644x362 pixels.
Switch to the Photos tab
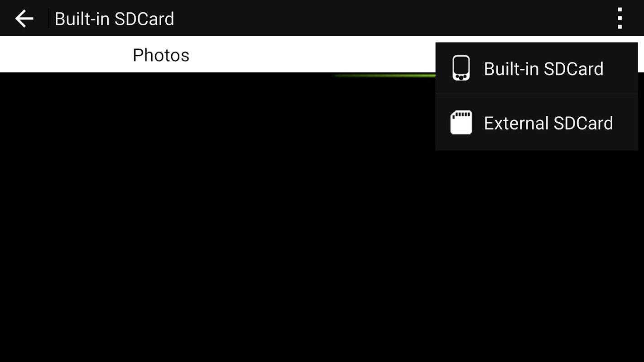[161, 55]
